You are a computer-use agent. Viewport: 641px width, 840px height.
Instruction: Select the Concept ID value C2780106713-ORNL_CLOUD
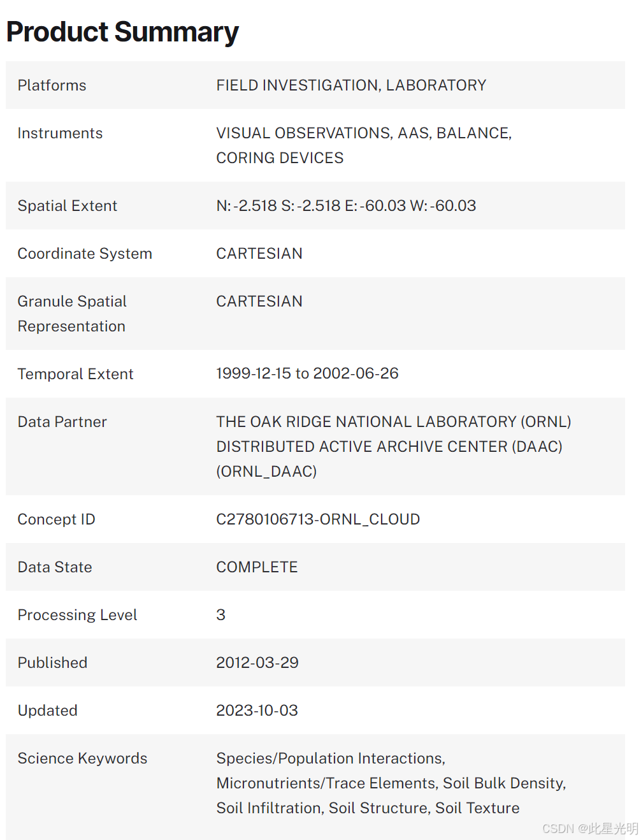coord(317,519)
